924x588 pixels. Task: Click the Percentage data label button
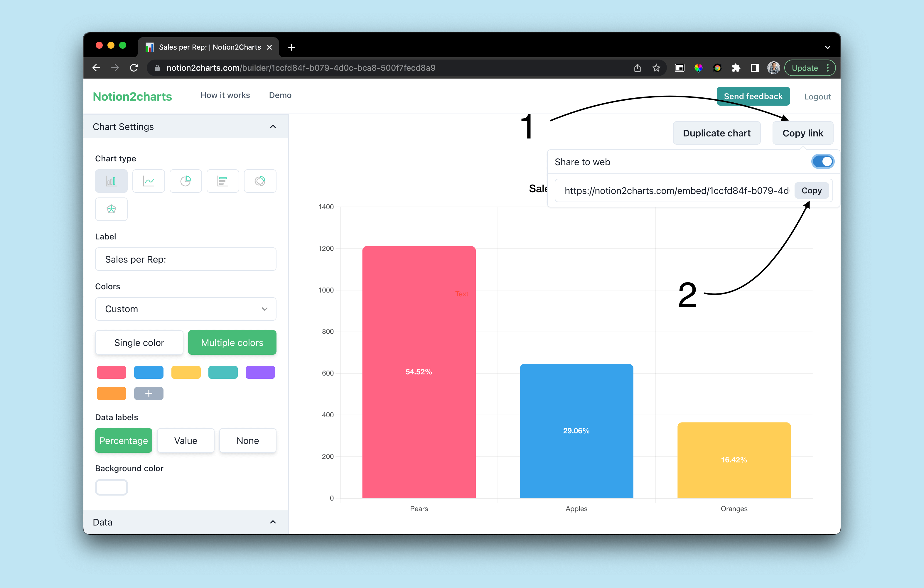click(124, 440)
